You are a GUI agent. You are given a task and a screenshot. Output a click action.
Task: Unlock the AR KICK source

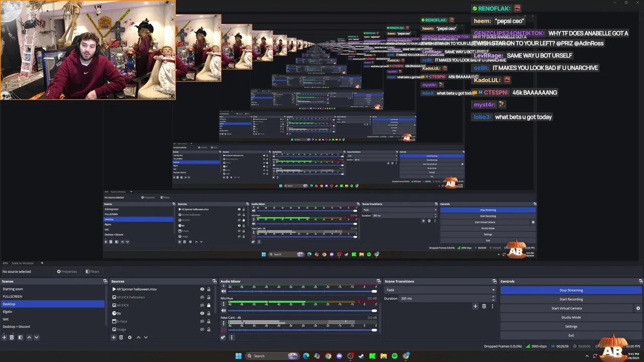click(x=209, y=305)
